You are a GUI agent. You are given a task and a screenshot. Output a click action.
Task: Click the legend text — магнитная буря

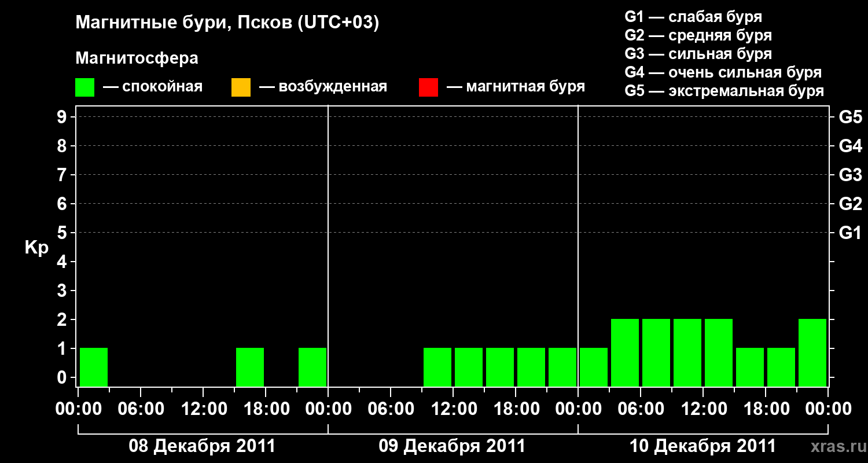pyautogui.click(x=516, y=87)
